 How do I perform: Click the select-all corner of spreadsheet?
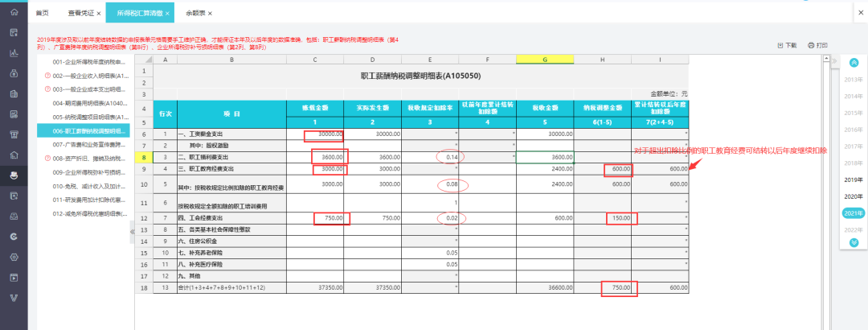tap(144, 60)
